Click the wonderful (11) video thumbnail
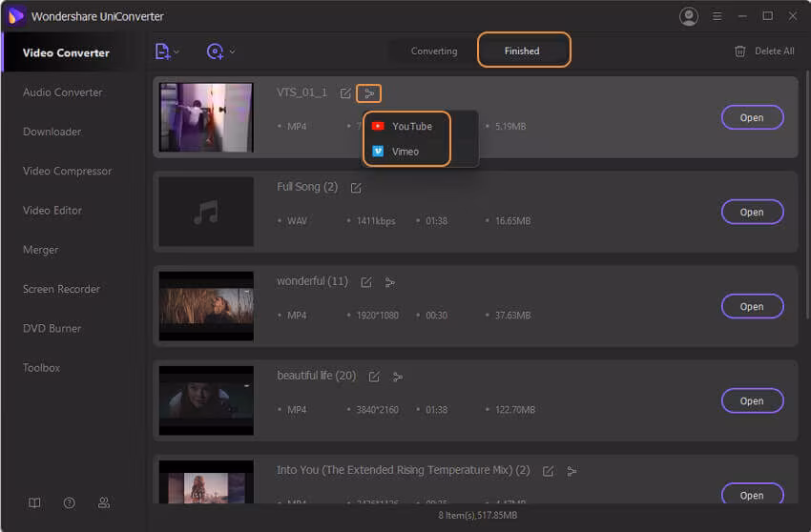This screenshot has height=532, width=811. point(206,306)
